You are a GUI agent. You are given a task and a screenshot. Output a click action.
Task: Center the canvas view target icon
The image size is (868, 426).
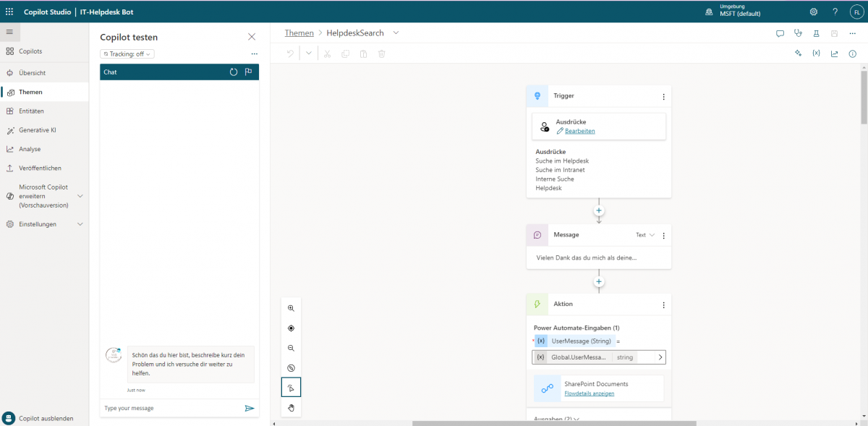click(x=292, y=328)
